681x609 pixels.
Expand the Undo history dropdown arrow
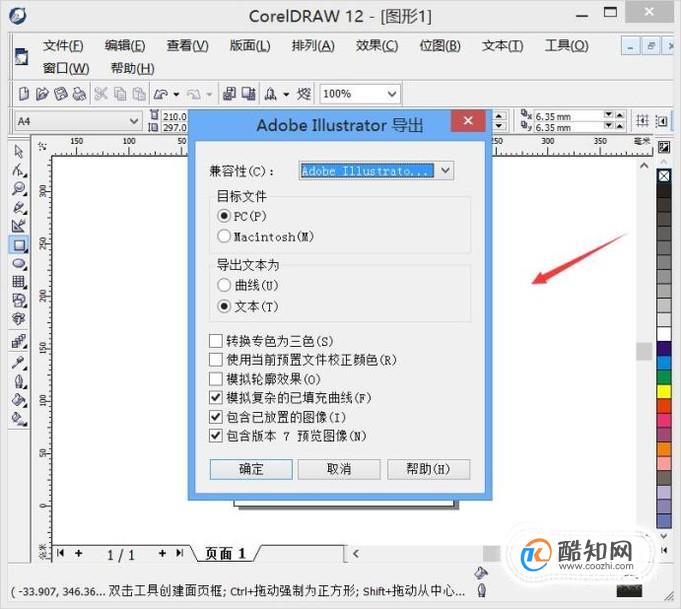point(176,94)
